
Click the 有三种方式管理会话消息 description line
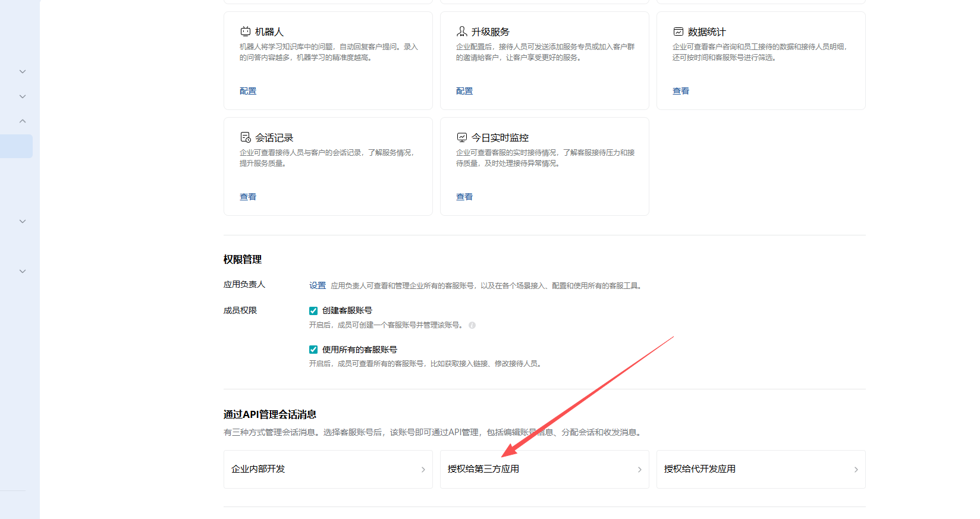434,432
